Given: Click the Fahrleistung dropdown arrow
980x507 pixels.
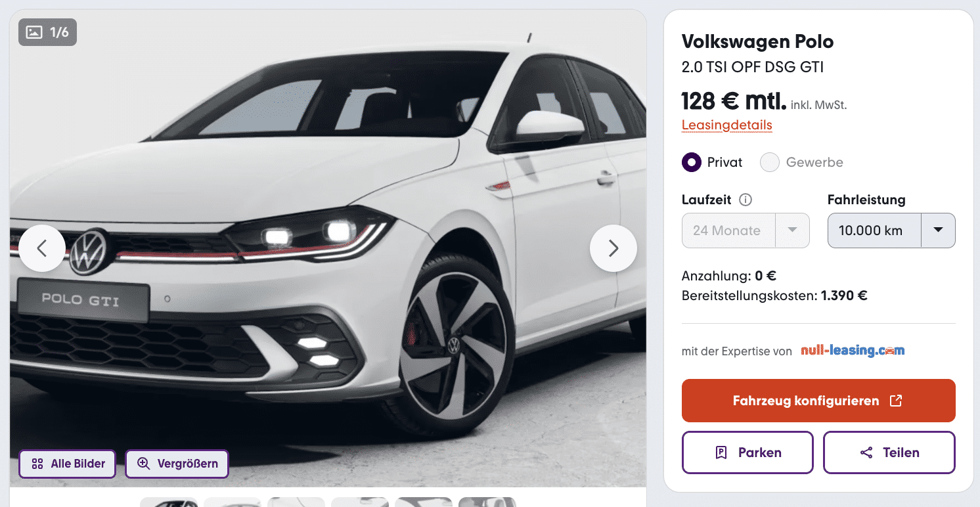Looking at the screenshot, I should pos(939,231).
